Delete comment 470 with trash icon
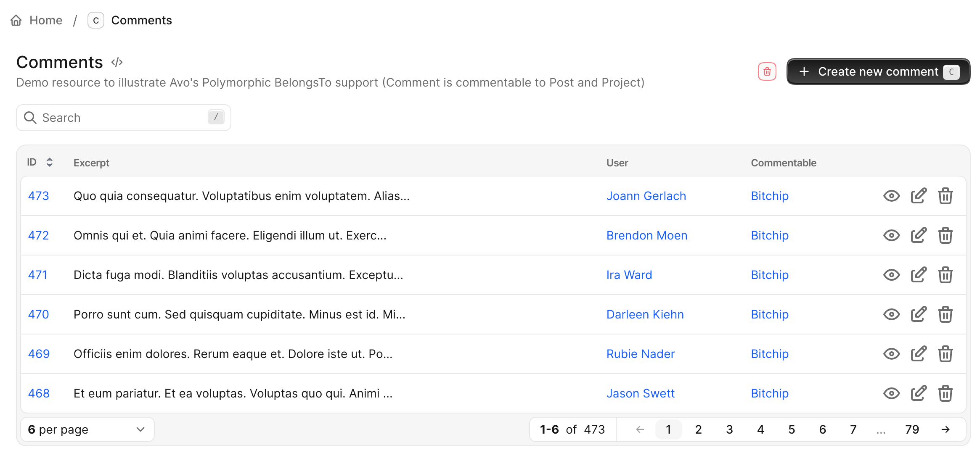This screenshot has height=458, width=980. [945, 314]
